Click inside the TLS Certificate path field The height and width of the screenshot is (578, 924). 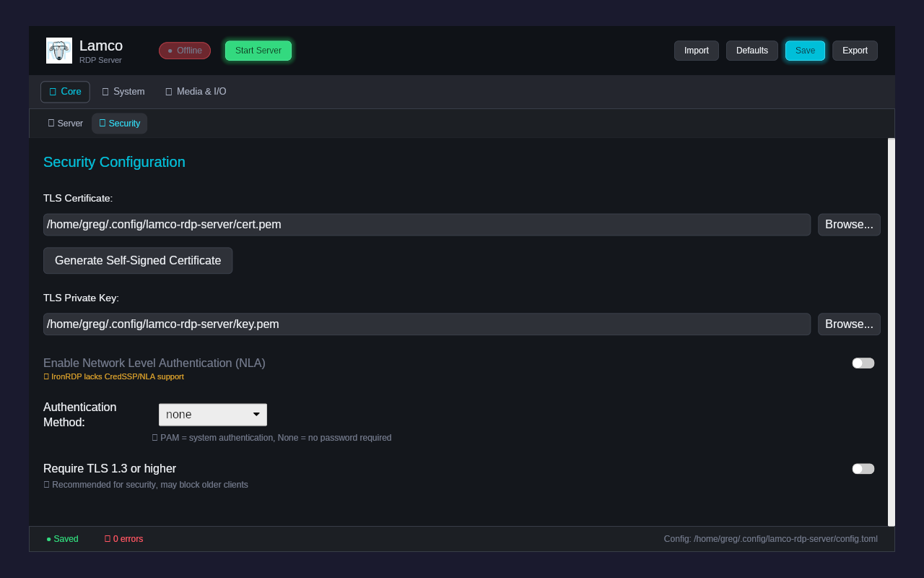426,224
